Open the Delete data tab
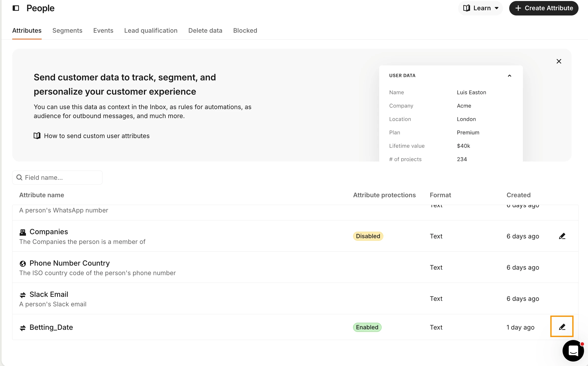Image resolution: width=588 pixels, height=366 pixels. [x=205, y=30]
